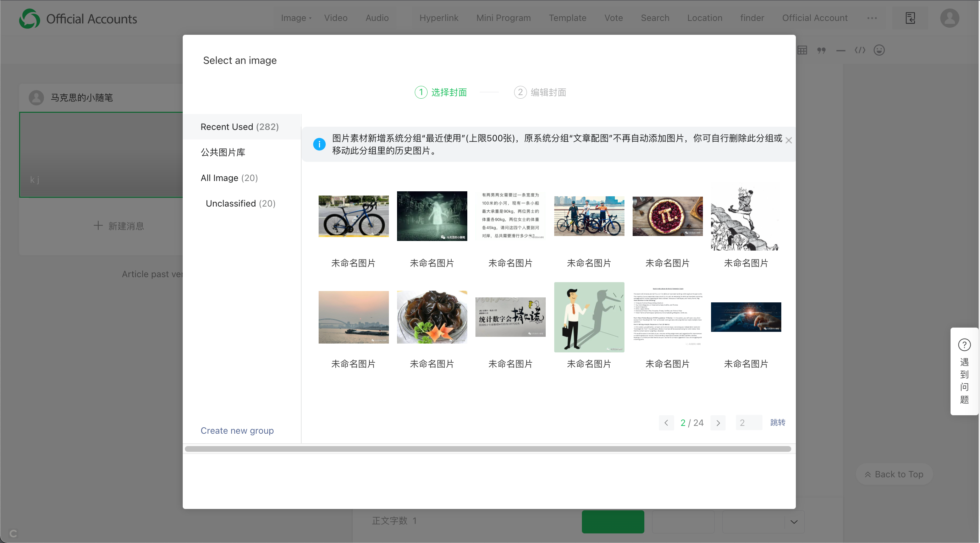Open the emoji picker icon
980x543 pixels.
pos(879,50)
